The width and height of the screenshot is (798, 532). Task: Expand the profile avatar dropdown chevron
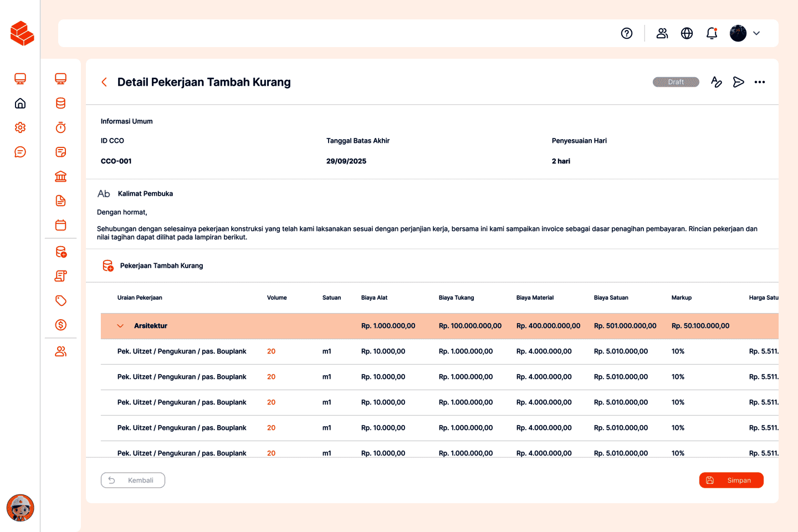(756, 33)
